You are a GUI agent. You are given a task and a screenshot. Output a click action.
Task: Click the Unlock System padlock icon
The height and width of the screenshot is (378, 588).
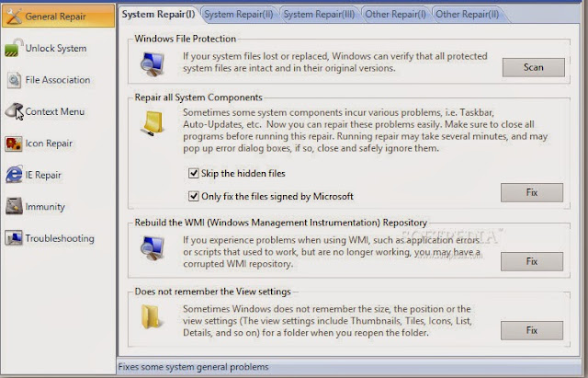click(14, 48)
